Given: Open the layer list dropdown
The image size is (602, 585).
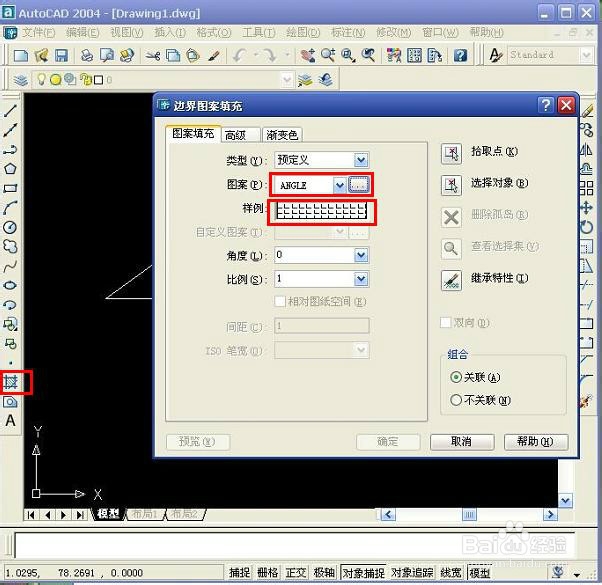Looking at the screenshot, I should point(286,80).
